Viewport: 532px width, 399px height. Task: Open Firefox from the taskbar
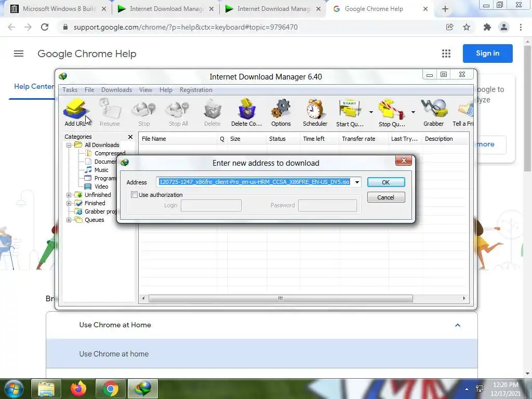(78, 389)
